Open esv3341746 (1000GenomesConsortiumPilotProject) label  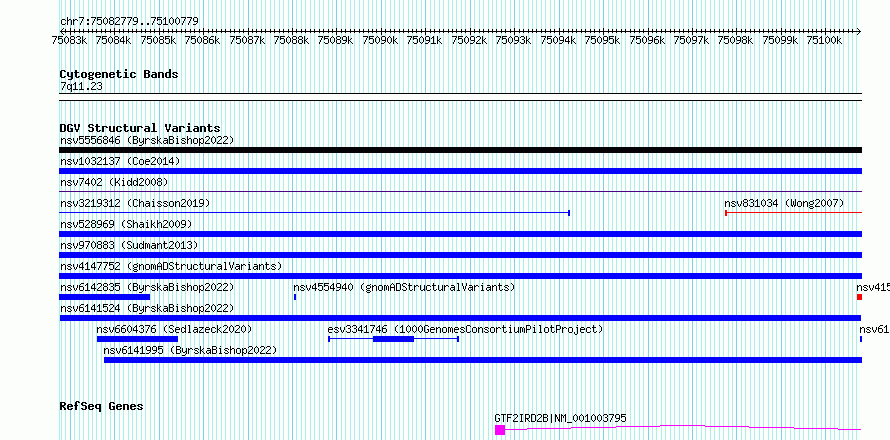[x=465, y=329]
